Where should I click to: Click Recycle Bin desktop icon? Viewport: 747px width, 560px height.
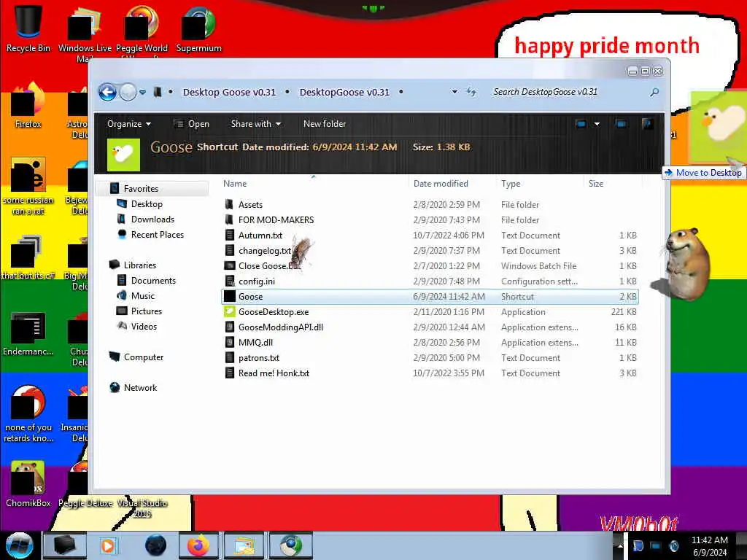click(28, 28)
